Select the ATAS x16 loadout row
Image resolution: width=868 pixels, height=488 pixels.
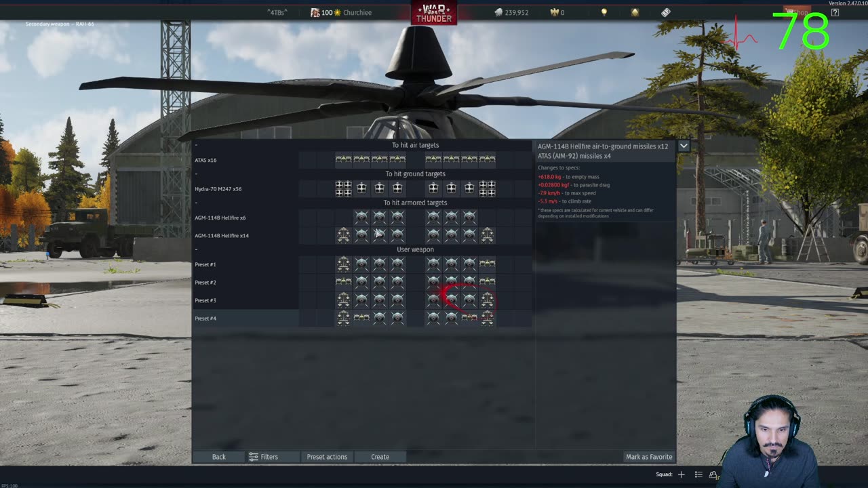[363, 160]
